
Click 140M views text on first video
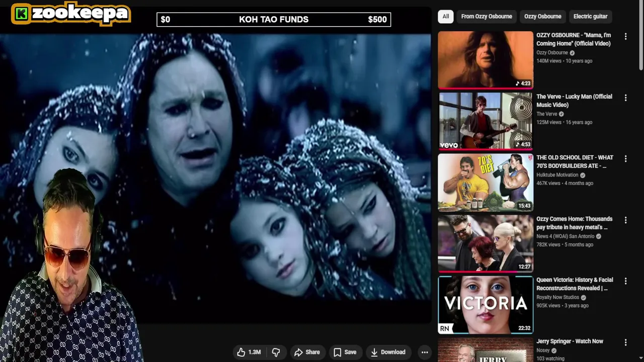coord(550,61)
